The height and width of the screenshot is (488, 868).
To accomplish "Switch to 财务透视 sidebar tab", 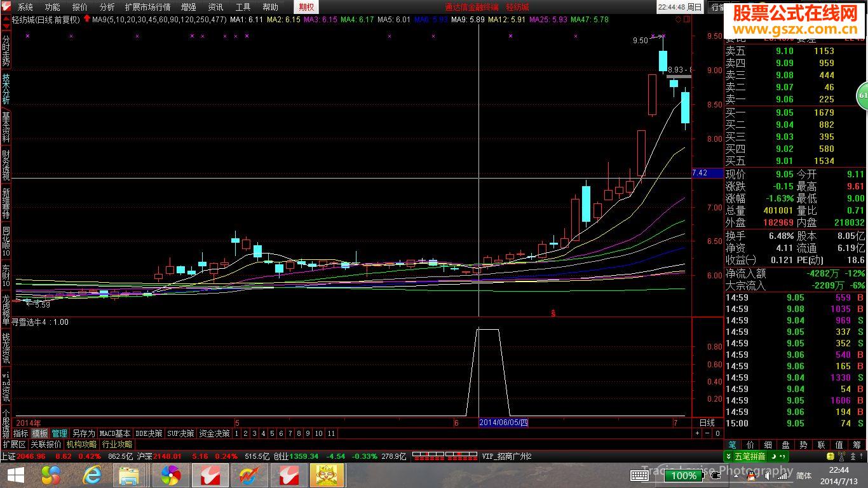I will point(6,165).
